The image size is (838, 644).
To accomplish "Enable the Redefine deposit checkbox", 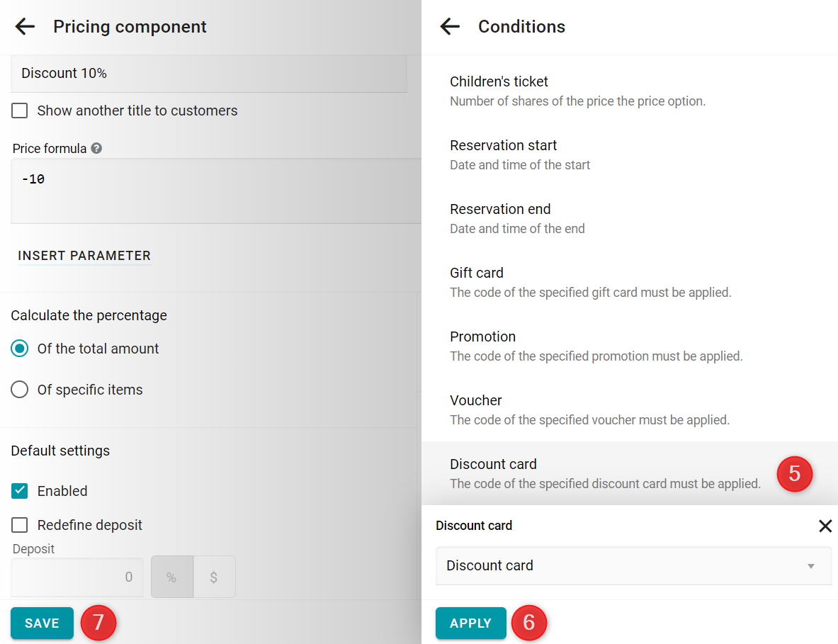I will 20,525.
